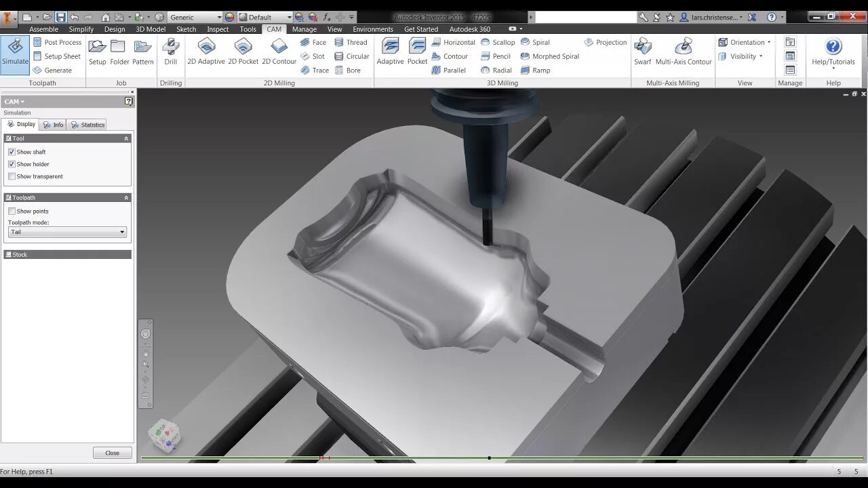This screenshot has width=868, height=488.
Task: Open the CAM panel help icon
Action: (x=129, y=102)
